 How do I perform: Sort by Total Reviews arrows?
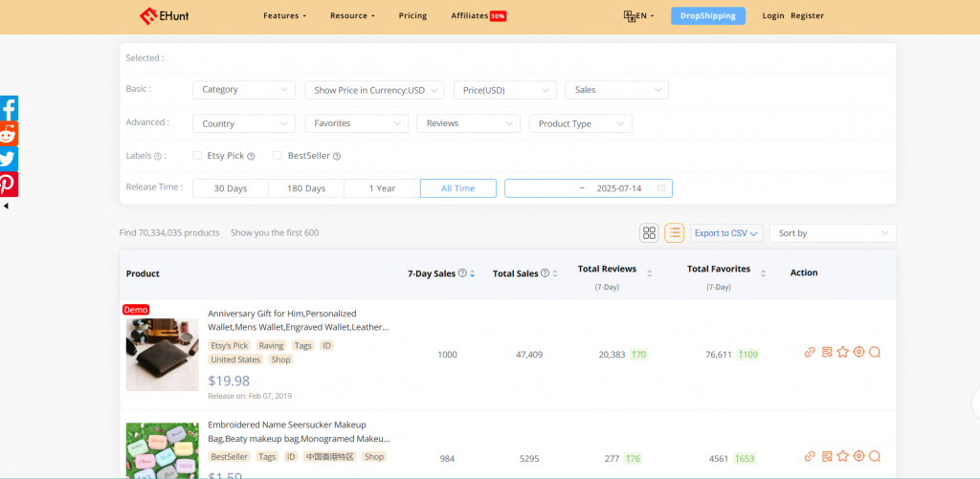(650, 273)
